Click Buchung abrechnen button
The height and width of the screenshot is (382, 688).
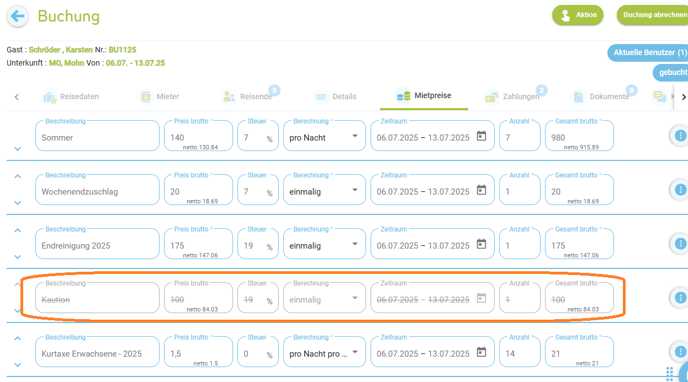click(x=653, y=15)
